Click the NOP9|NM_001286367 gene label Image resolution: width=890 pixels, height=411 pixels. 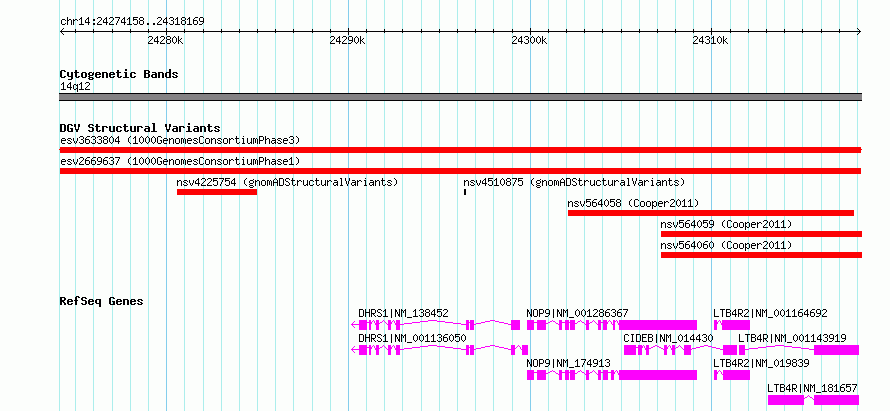tap(577, 313)
